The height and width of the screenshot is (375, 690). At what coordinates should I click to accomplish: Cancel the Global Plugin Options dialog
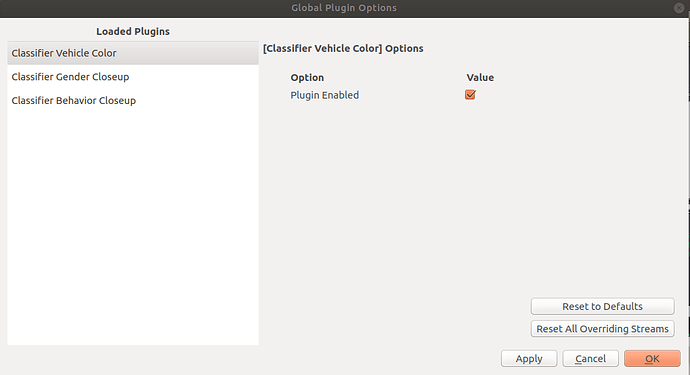(591, 359)
